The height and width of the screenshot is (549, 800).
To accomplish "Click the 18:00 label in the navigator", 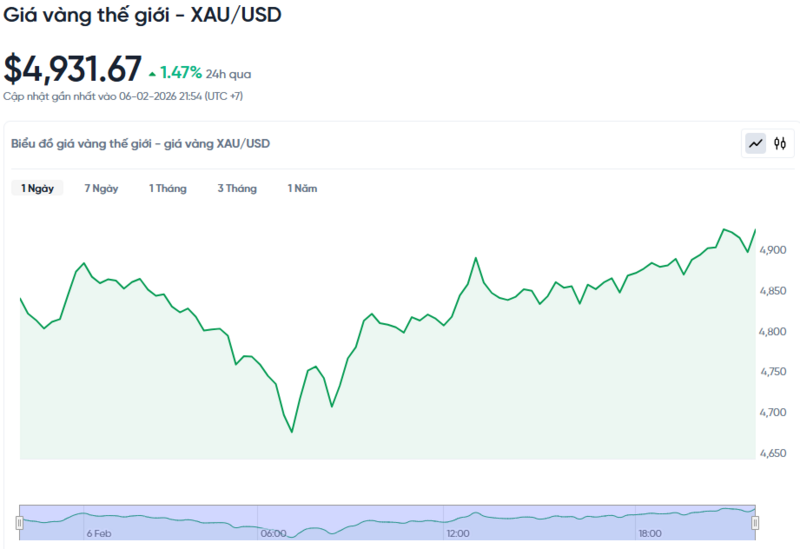I will 650,534.
